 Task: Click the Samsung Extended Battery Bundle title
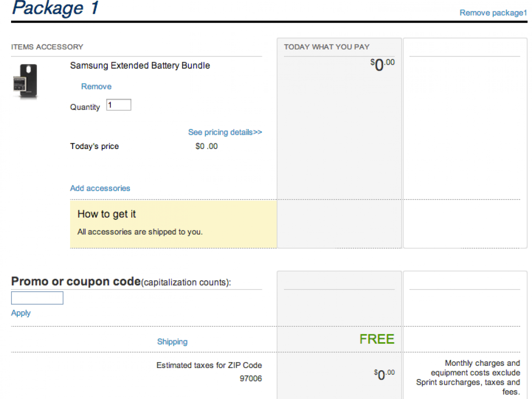point(140,66)
